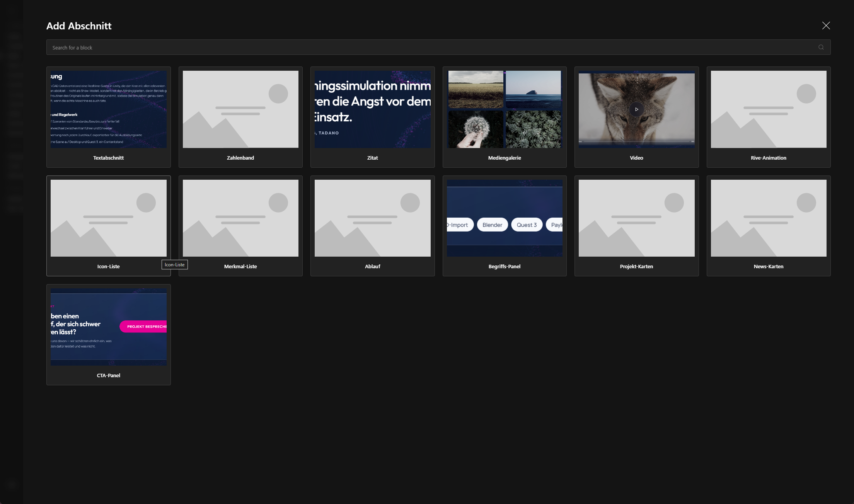Click the Mediengalerie label
Viewport: 854px width, 504px height.
click(x=505, y=158)
